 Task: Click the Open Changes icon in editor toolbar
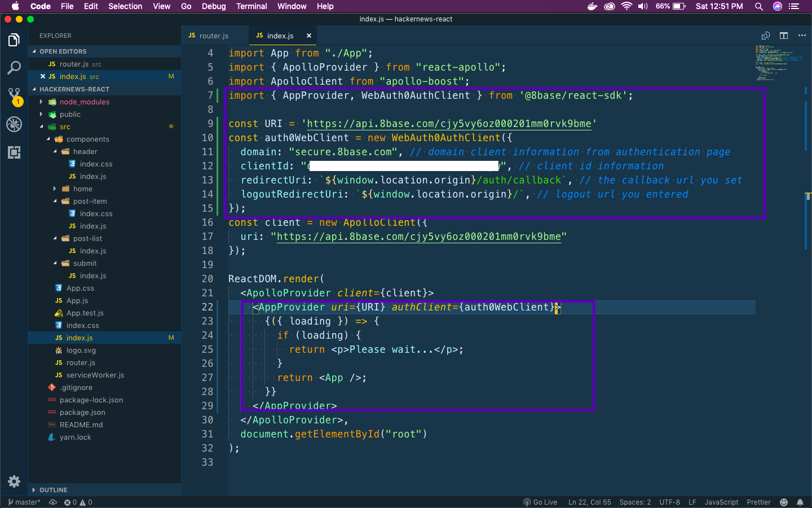(x=765, y=36)
